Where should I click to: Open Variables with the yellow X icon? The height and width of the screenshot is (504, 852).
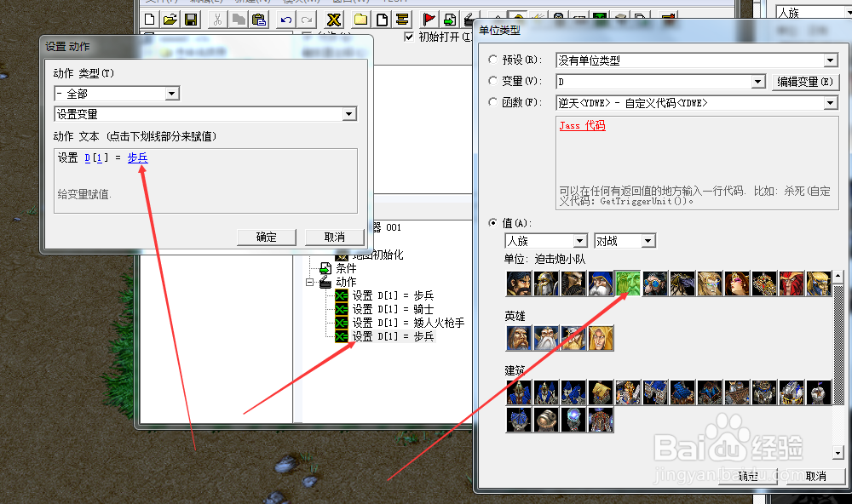click(x=334, y=20)
